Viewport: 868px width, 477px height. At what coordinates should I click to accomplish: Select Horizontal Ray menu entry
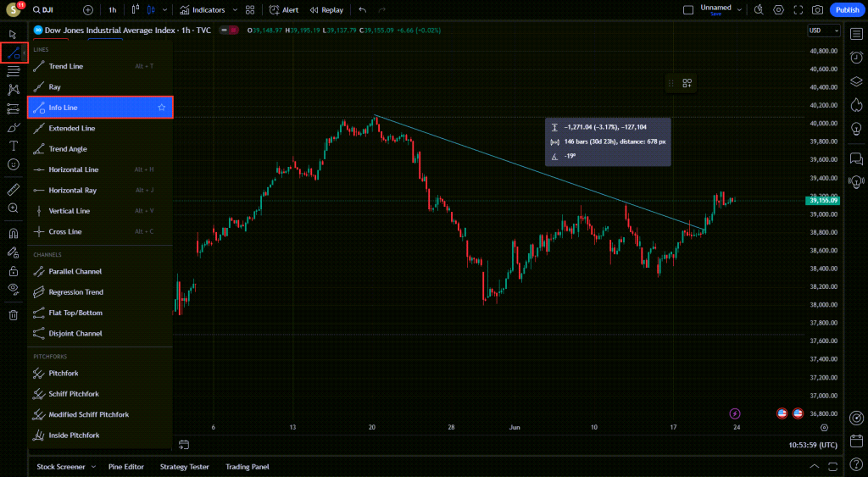click(100, 191)
